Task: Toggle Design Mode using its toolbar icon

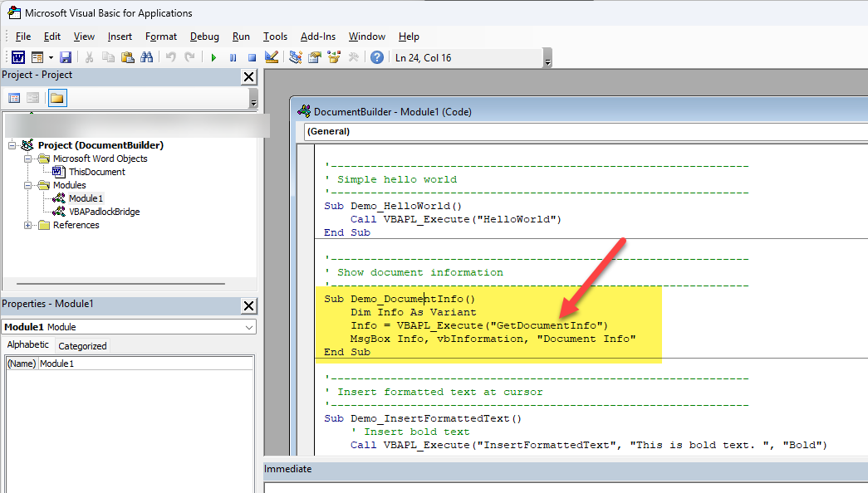Action: 271,56
